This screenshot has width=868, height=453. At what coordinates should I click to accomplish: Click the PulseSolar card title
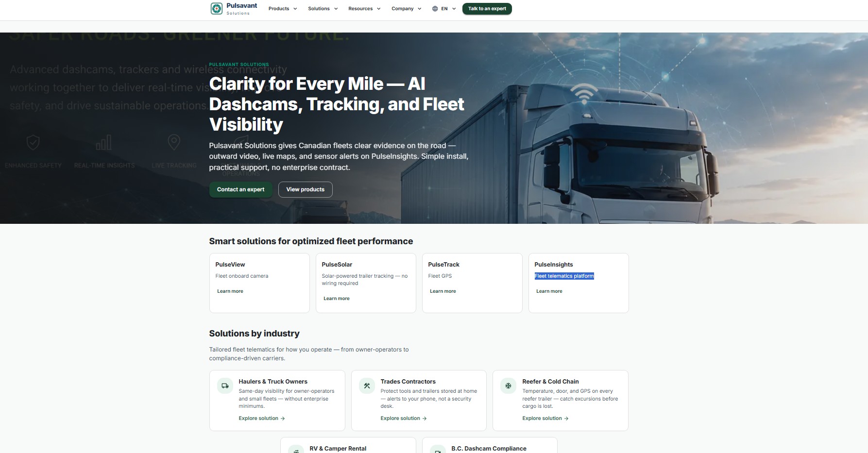click(337, 265)
